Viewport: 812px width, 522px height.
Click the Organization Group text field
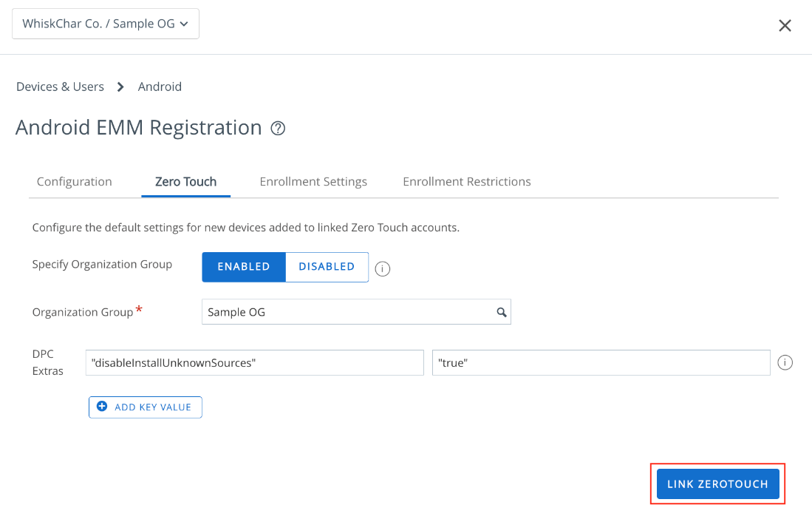coord(347,313)
